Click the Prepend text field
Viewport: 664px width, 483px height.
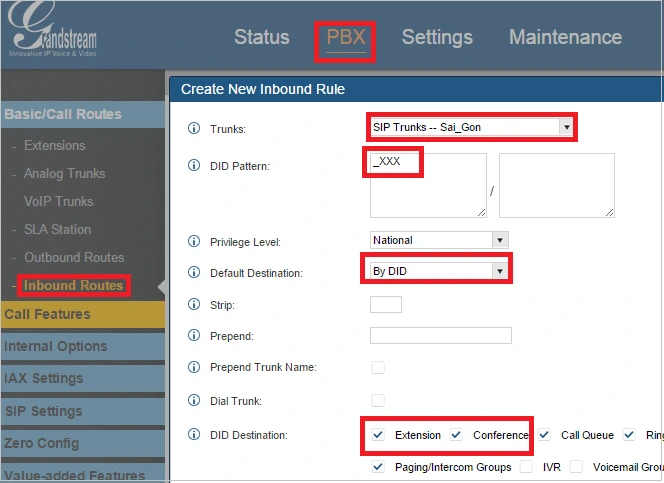click(x=440, y=336)
